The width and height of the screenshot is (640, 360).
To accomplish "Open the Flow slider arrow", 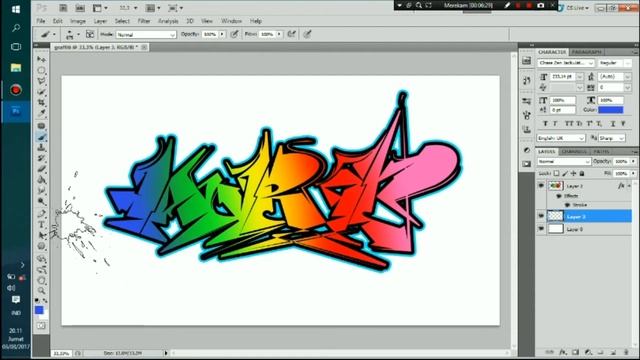I will [x=279, y=35].
